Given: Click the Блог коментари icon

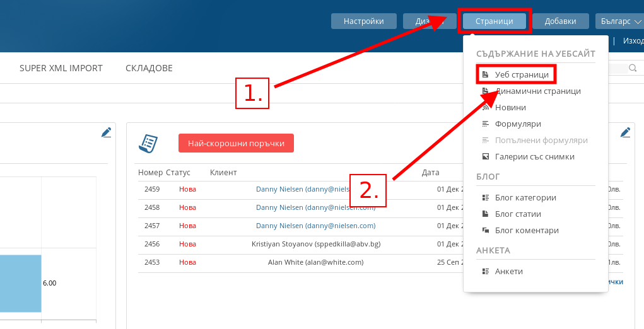Looking at the screenshot, I should coord(485,231).
